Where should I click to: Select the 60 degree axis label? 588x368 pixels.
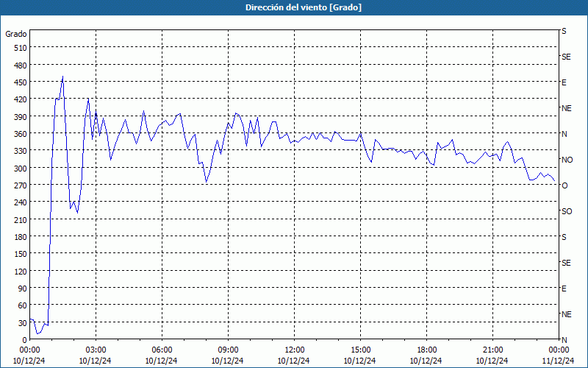pos(23,305)
